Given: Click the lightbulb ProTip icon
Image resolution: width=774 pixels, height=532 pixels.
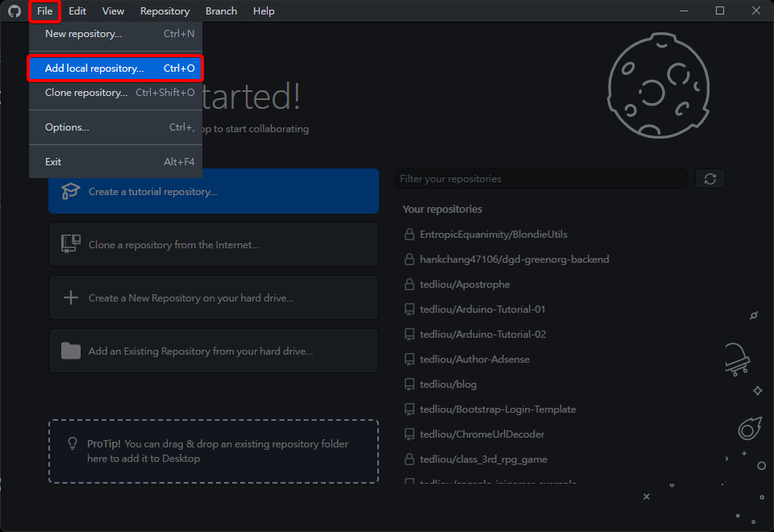Looking at the screenshot, I should coord(72,443).
